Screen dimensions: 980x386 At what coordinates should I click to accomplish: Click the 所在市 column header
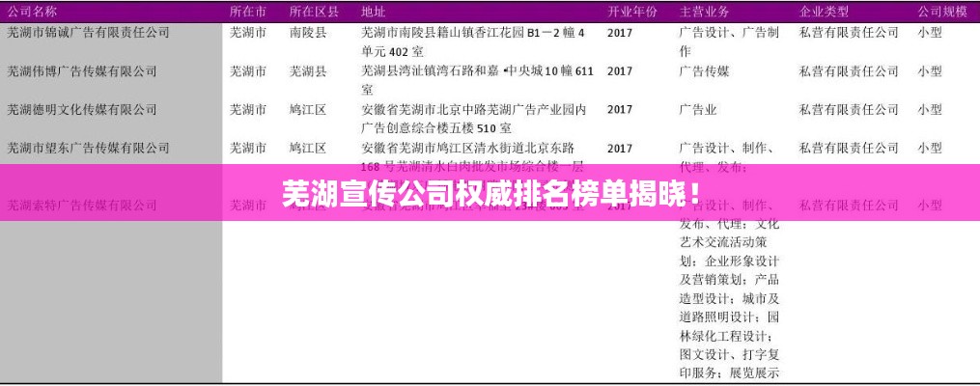(248, 12)
